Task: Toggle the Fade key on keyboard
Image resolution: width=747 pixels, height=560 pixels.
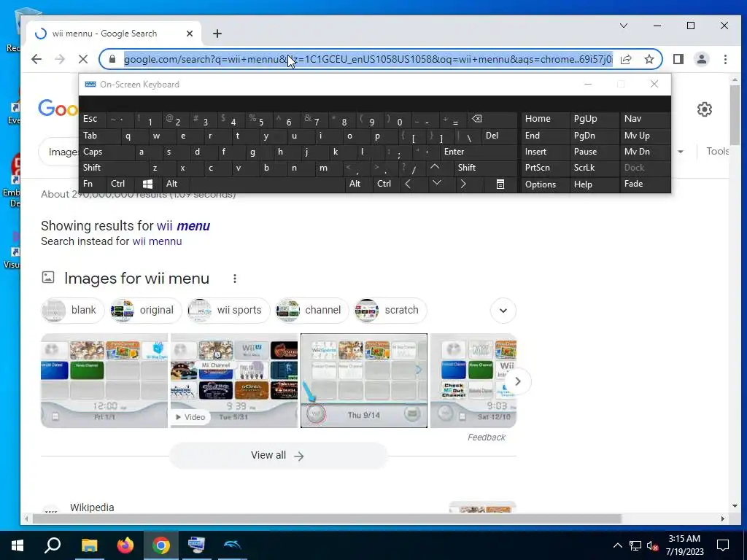Action: pyautogui.click(x=644, y=184)
